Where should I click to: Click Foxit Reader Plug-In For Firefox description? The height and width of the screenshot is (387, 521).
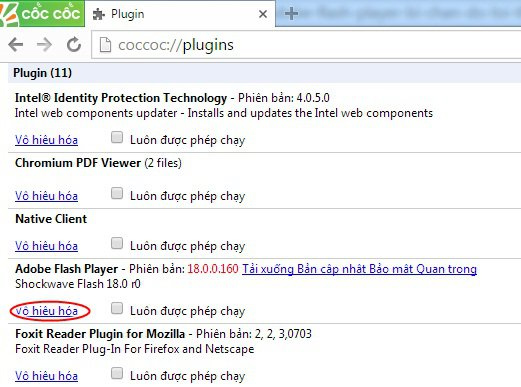pyautogui.click(x=135, y=349)
